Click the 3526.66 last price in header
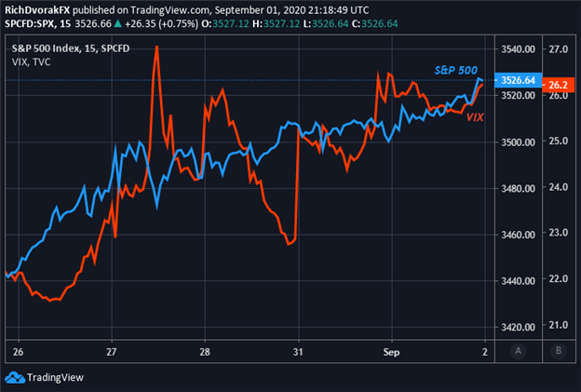This screenshot has height=392, width=581. [x=93, y=23]
